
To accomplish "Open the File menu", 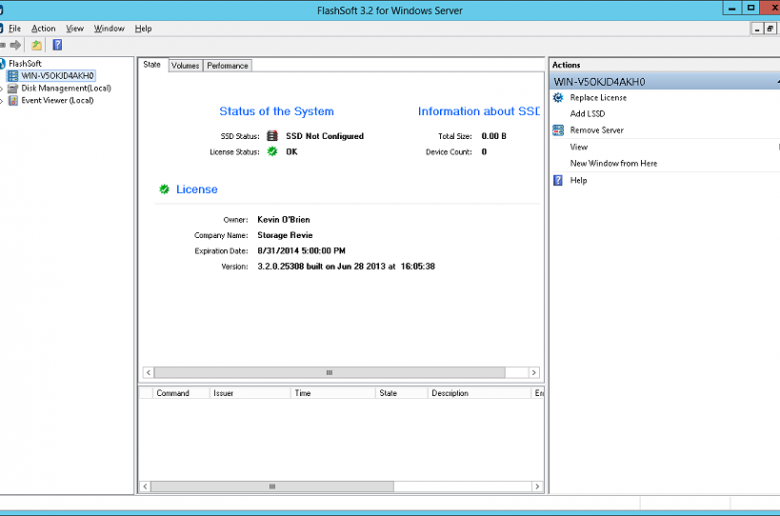I will [14, 29].
